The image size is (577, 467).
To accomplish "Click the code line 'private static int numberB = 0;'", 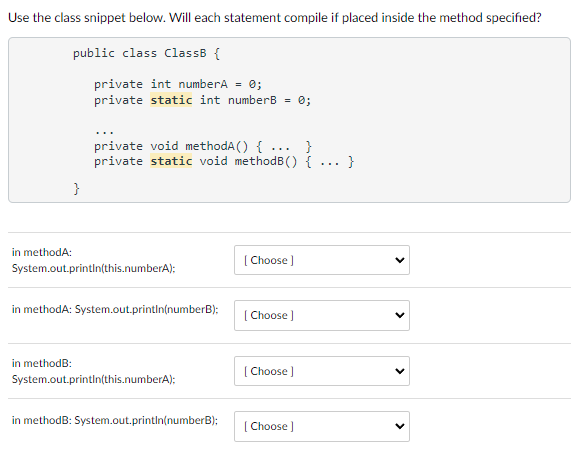I will [x=202, y=100].
